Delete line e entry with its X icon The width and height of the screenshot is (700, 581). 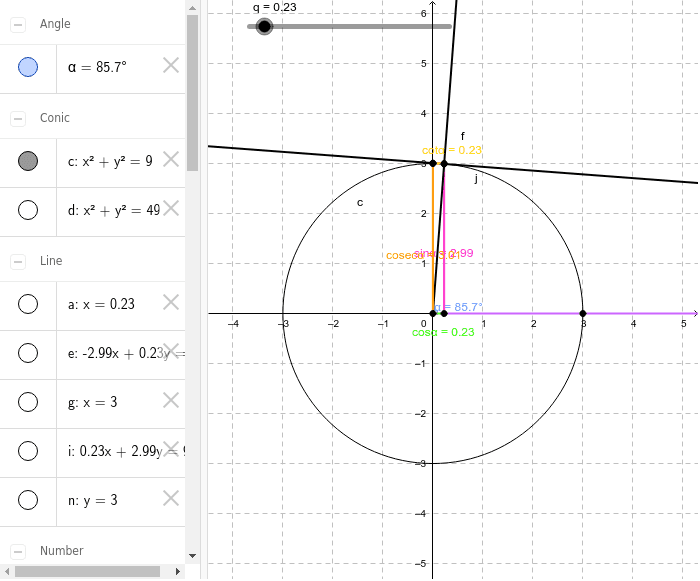click(x=171, y=351)
